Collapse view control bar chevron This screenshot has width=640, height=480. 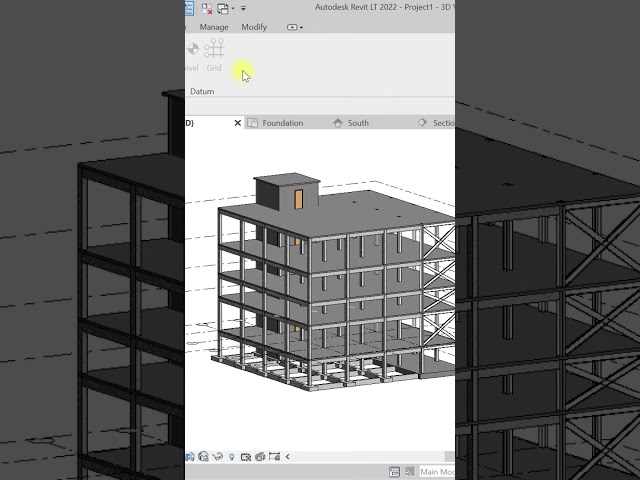(287, 457)
